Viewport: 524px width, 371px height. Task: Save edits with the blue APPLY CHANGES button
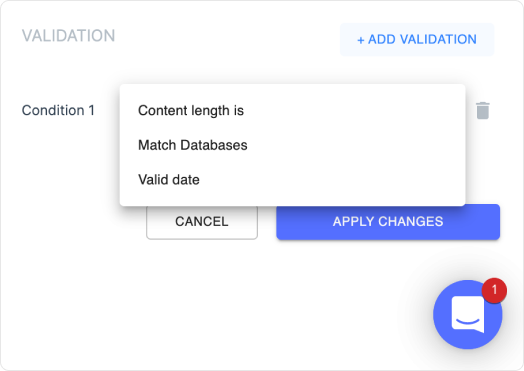coord(388,222)
